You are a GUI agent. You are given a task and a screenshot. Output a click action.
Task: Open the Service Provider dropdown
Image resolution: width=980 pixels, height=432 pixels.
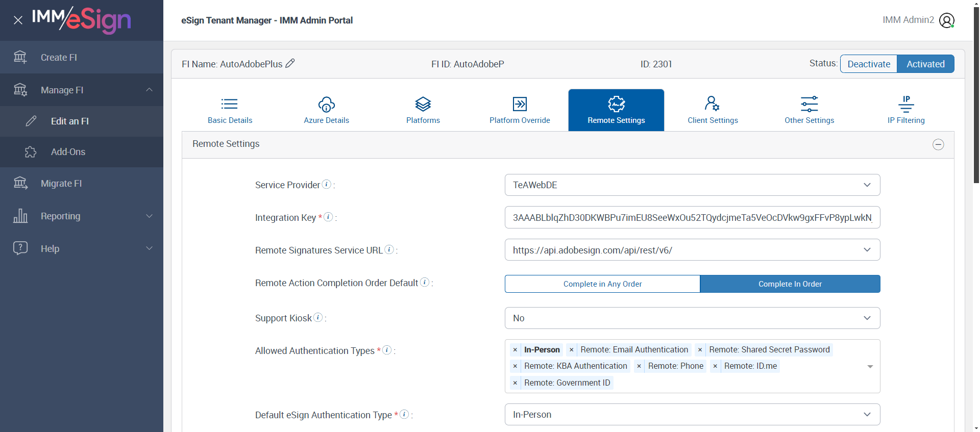point(692,185)
